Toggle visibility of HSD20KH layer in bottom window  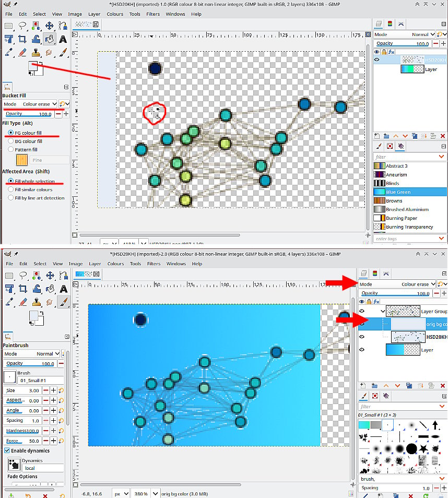362,337
